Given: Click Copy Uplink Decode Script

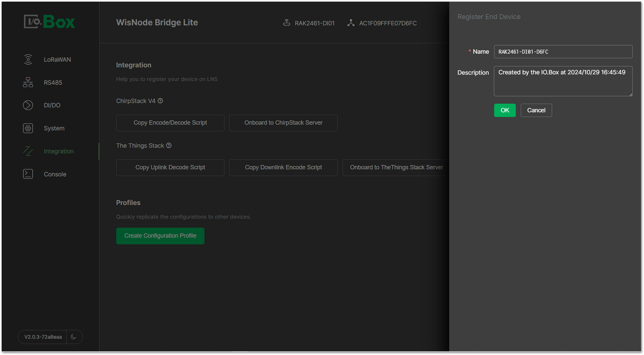Looking at the screenshot, I should click(x=170, y=168).
